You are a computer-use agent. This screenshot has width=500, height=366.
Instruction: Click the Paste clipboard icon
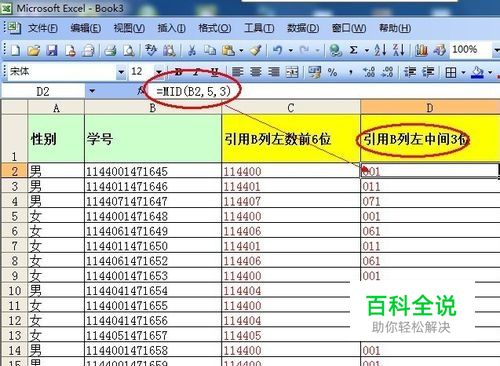(228, 50)
